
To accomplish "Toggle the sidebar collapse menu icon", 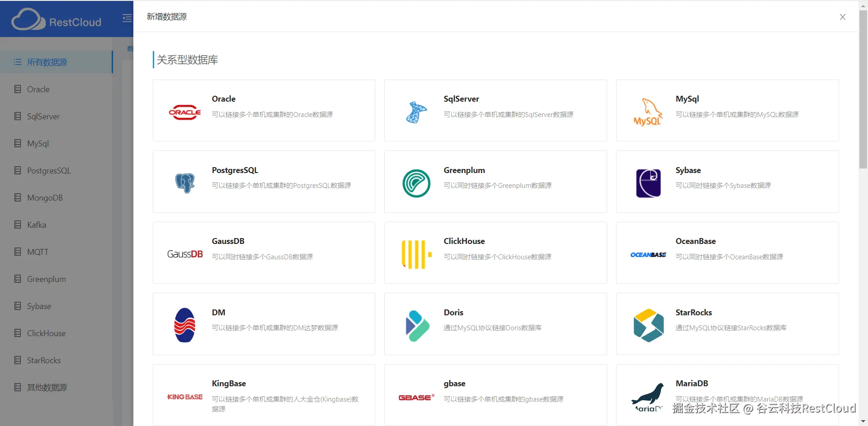I will tap(127, 18).
